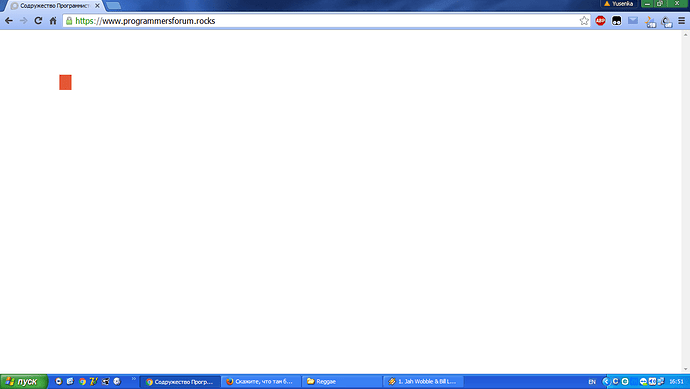
Task: Open the mail envelope extension icon
Action: 633,20
